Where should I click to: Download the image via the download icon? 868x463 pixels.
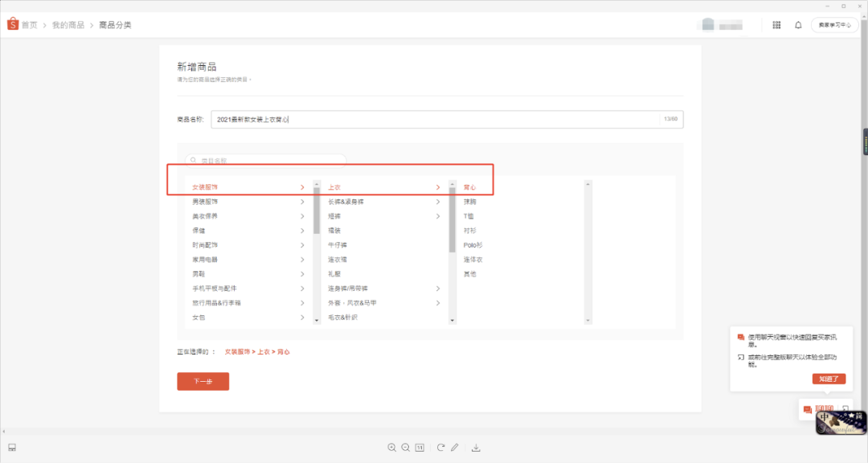pyautogui.click(x=476, y=448)
